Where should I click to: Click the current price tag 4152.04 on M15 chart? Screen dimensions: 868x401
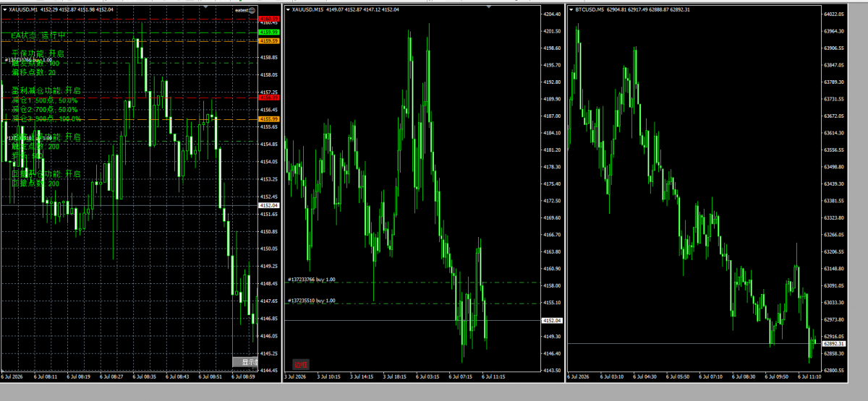coord(552,319)
